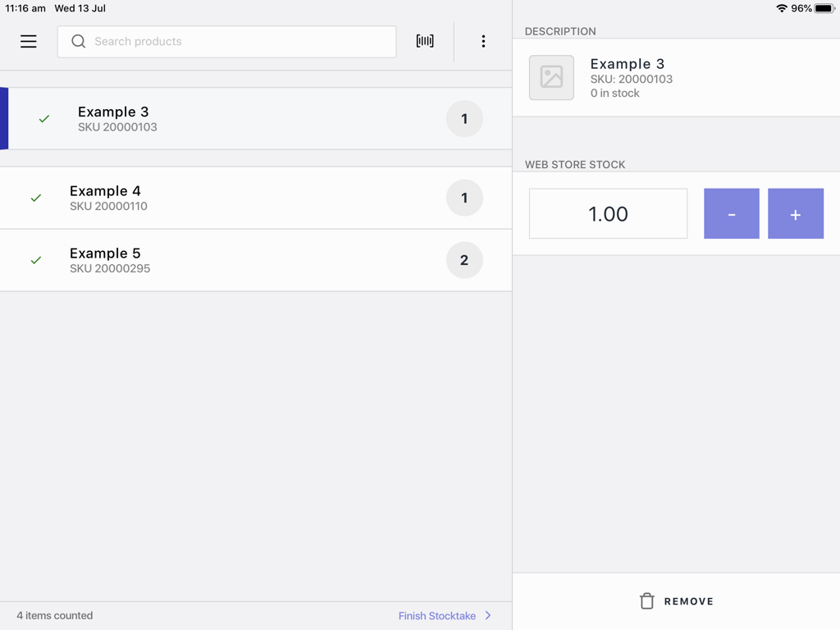Click the image placeholder for Example 3
The width and height of the screenshot is (840, 630).
pyautogui.click(x=551, y=77)
